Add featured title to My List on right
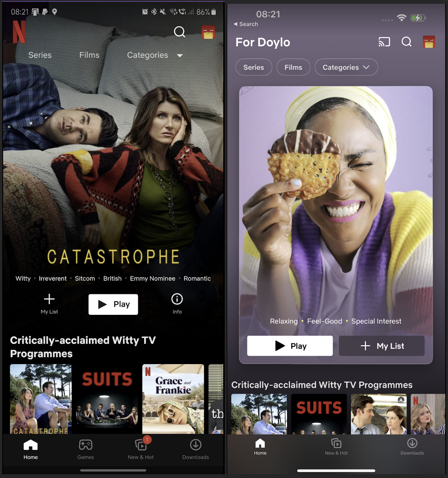Viewport: 448px width, 478px height. 382,346
